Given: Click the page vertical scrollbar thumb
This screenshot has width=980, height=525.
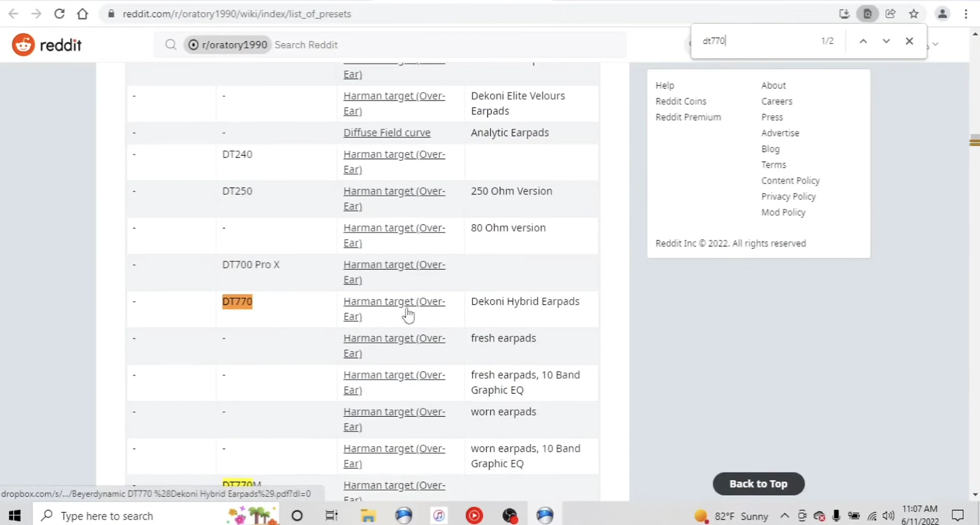Looking at the screenshot, I should click(x=975, y=140).
